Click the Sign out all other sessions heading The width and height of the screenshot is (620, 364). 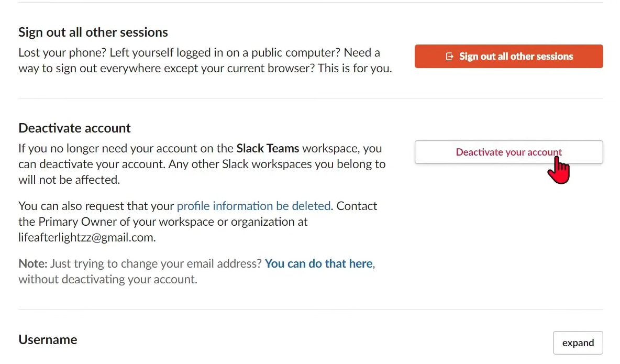[93, 32]
